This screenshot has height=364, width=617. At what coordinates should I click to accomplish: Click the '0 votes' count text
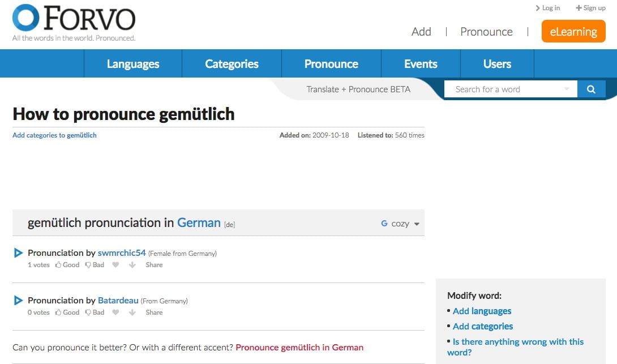click(38, 312)
